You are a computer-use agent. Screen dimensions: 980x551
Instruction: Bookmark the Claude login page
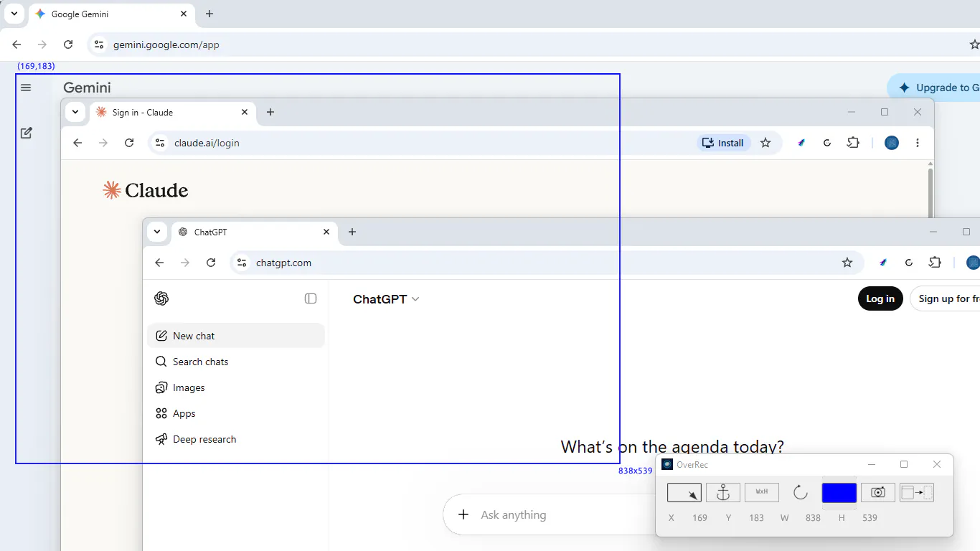click(x=765, y=143)
